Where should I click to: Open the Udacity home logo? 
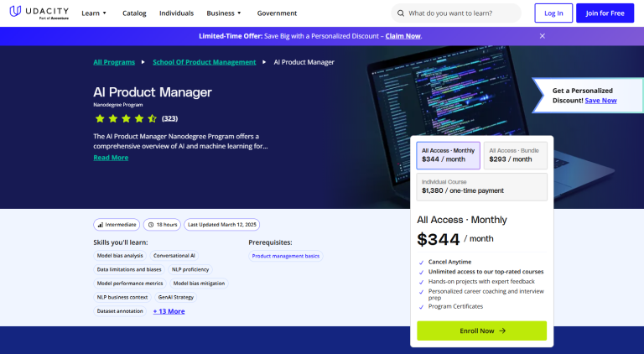tap(39, 13)
